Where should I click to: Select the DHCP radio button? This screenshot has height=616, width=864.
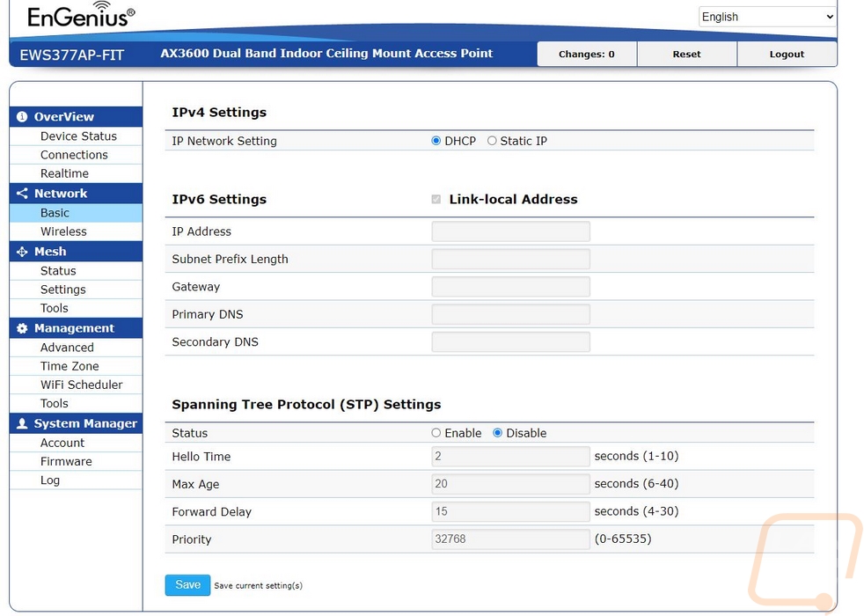[x=436, y=141]
